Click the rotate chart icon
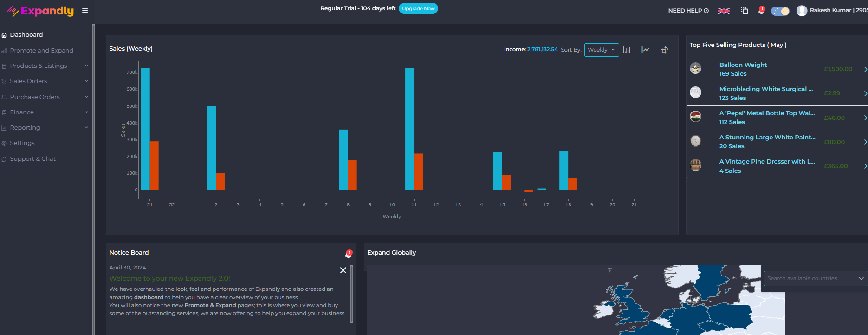 click(664, 50)
